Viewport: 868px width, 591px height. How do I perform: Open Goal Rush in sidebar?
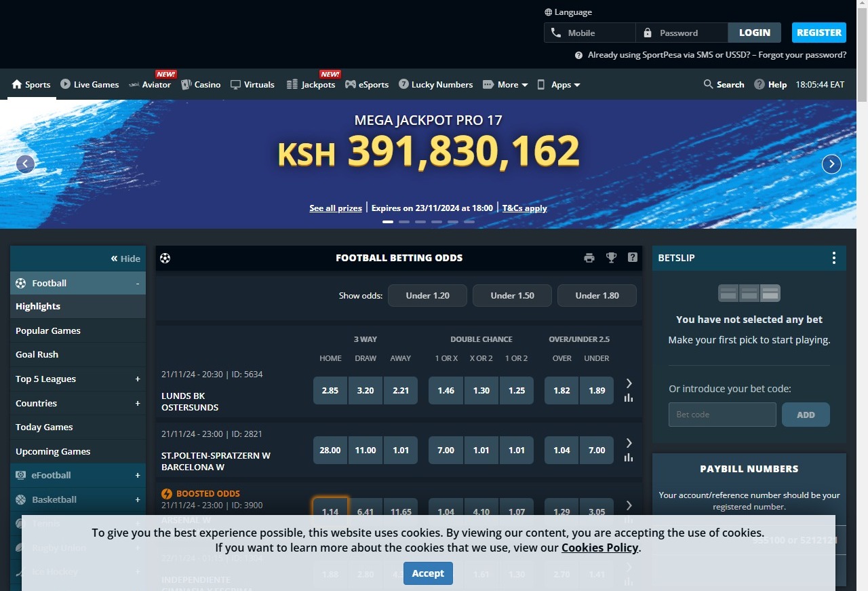78,354
